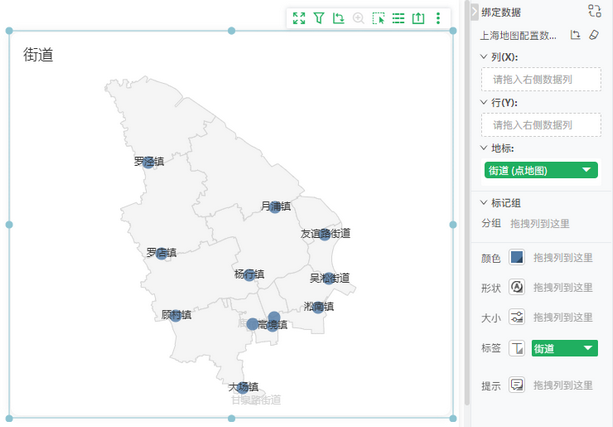Open the filter funnel tool

pyautogui.click(x=319, y=18)
